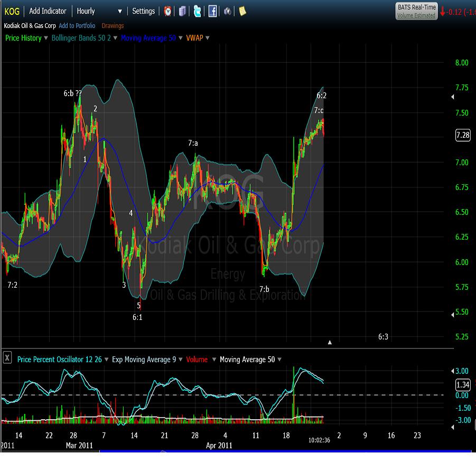Click the Drawings link

[113, 25]
